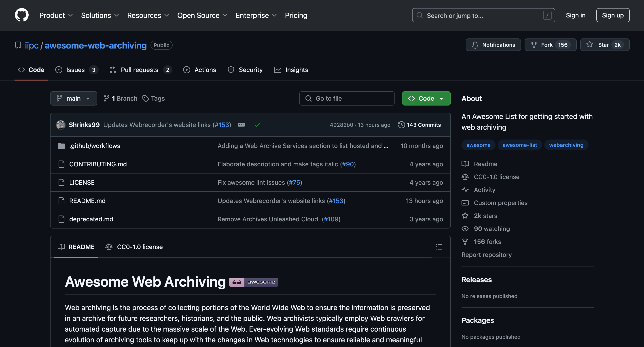The image size is (644, 347).
Task: Open the Security tab
Action: [245, 70]
